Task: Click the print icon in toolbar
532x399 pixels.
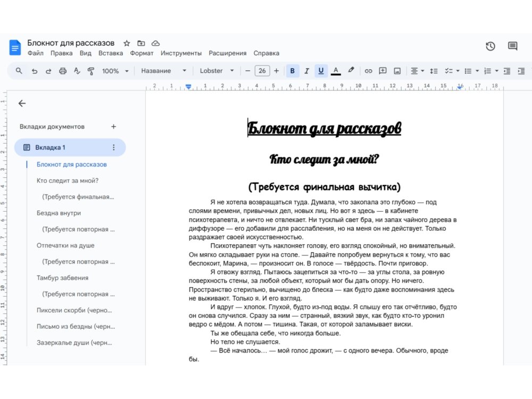Action: 63,71
